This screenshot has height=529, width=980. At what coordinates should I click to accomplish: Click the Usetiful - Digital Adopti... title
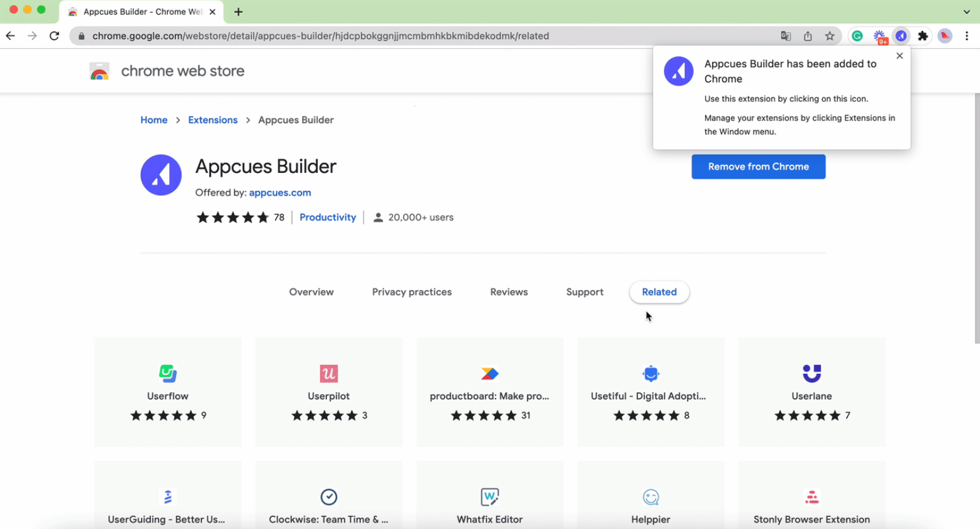pos(648,396)
